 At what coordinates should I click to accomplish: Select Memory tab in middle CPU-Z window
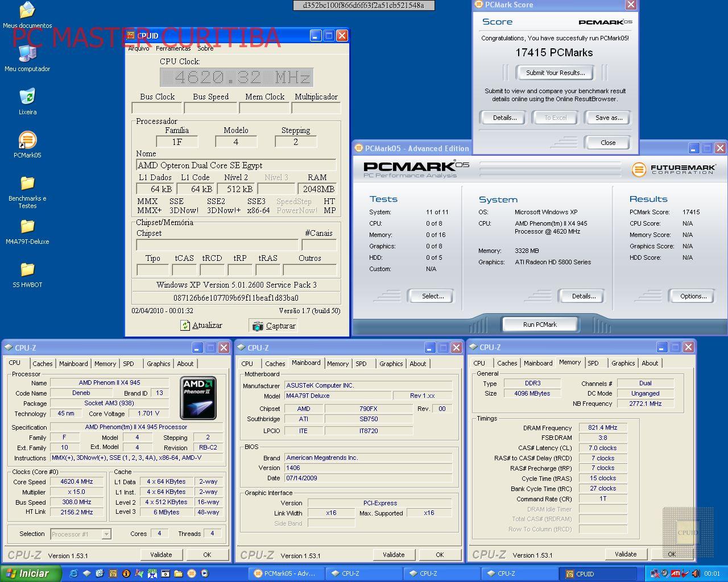point(338,364)
